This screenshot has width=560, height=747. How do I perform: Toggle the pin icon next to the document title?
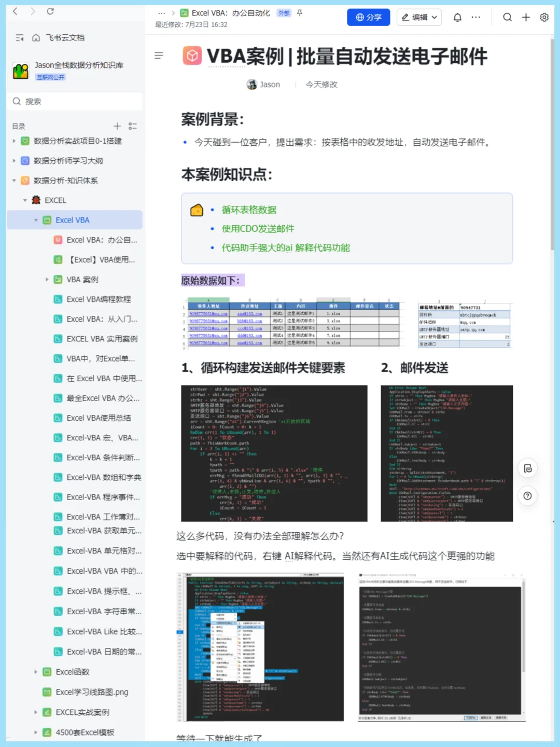point(299,13)
